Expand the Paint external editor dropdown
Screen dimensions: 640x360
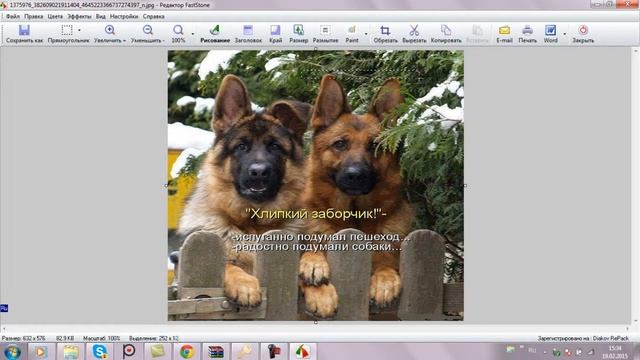pos(366,33)
